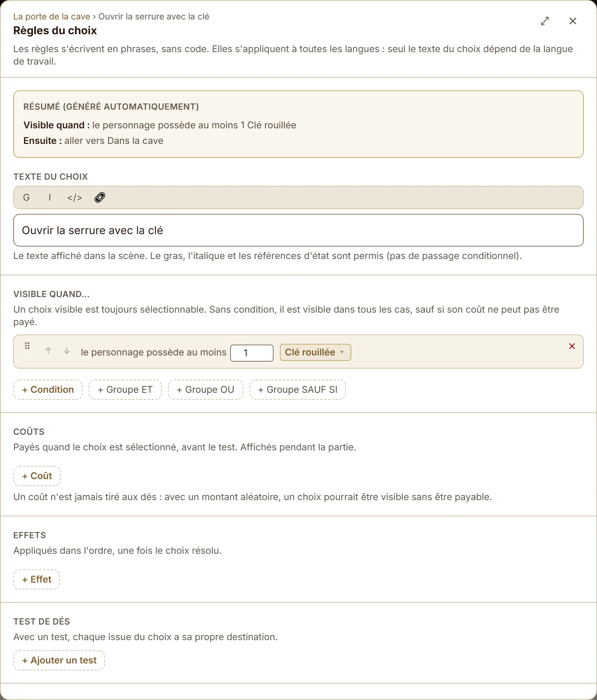Add a Groupe SAUF SI

(x=298, y=390)
